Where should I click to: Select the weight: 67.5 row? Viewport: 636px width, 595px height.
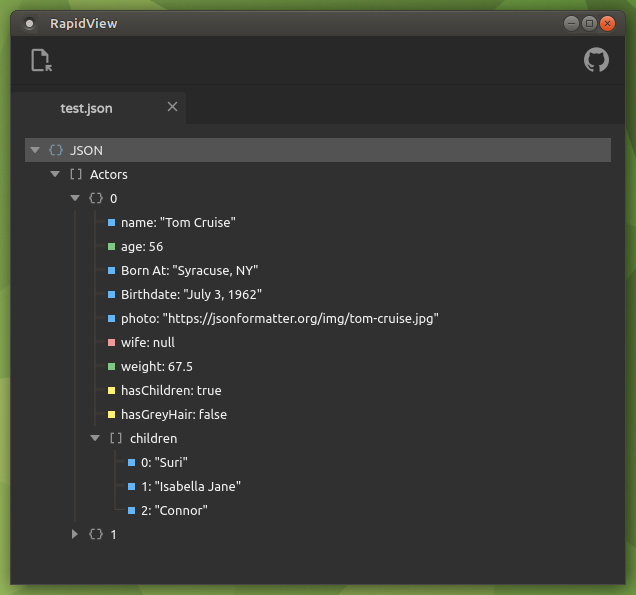(157, 367)
